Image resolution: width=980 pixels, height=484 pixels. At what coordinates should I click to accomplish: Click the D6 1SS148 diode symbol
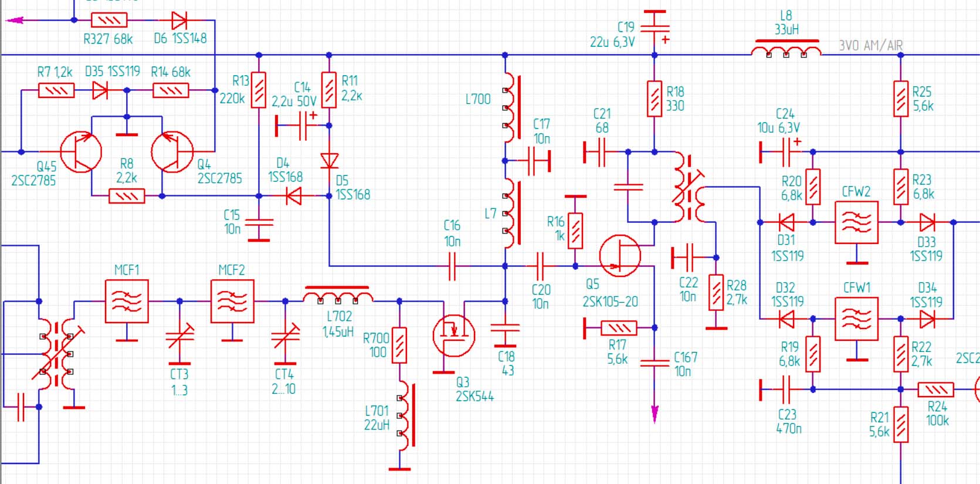[179, 21]
